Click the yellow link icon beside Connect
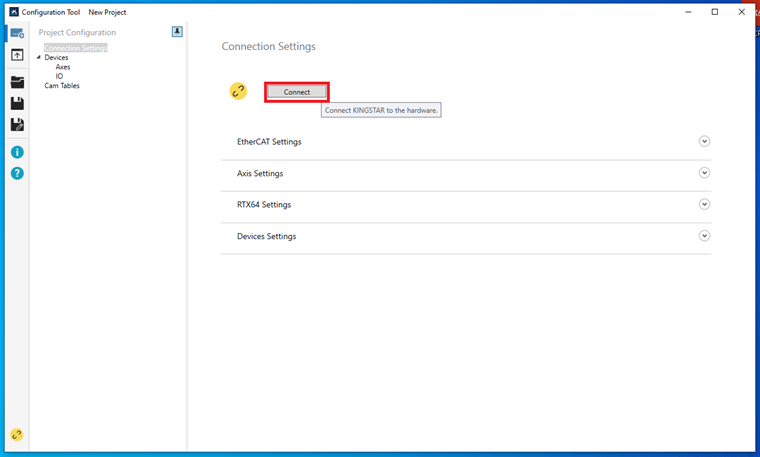 point(238,92)
